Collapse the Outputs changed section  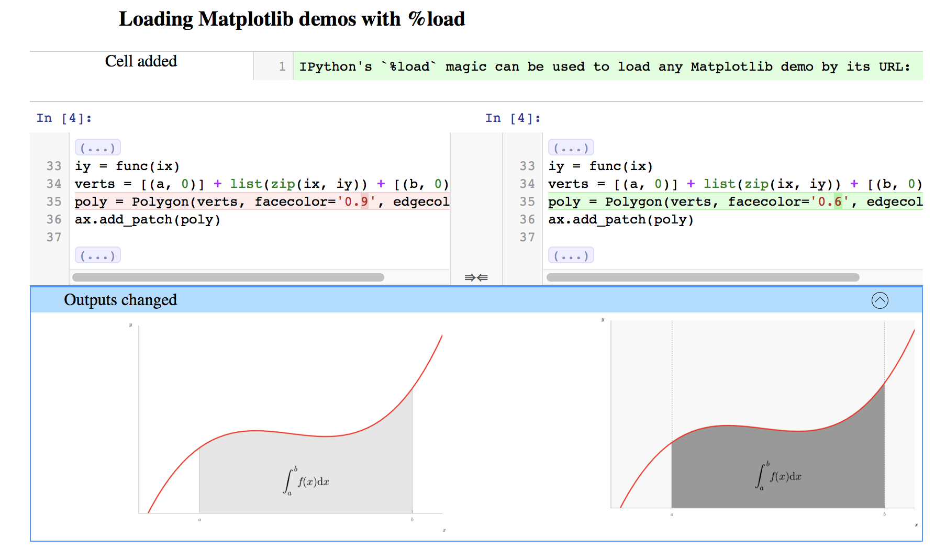click(x=880, y=300)
